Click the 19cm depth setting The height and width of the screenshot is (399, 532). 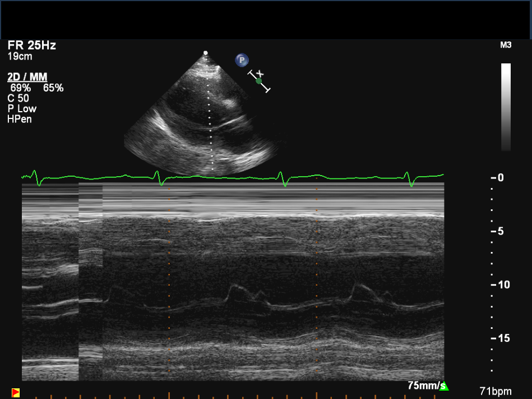[20, 56]
